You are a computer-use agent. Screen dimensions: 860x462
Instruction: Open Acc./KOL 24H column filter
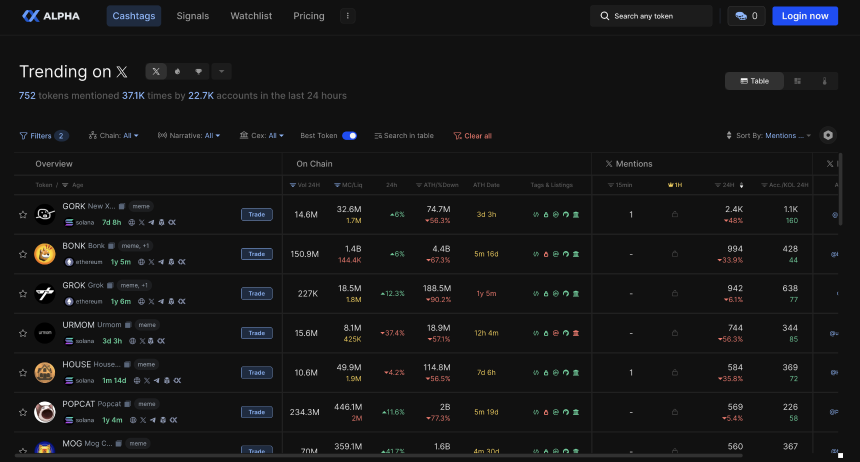[764, 185]
